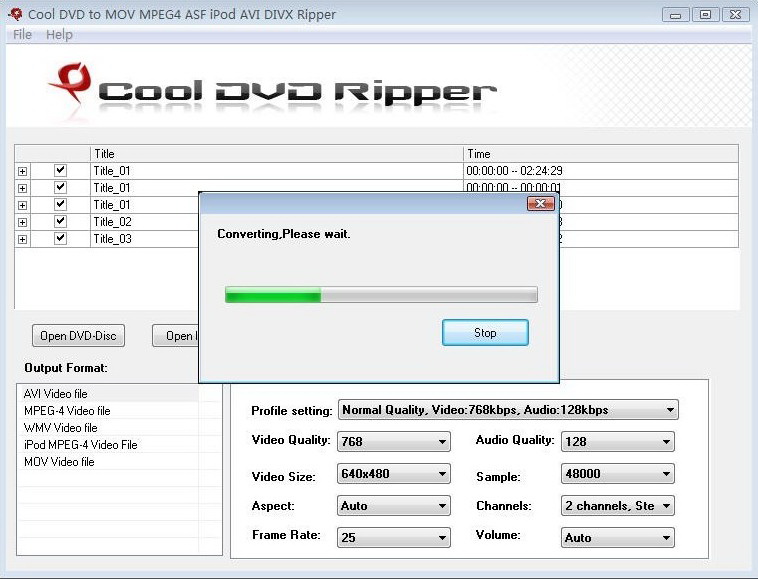Minimize the Cool DVD Ripper window
Screen dimensions: 758x579
pyautogui.click(x=675, y=15)
